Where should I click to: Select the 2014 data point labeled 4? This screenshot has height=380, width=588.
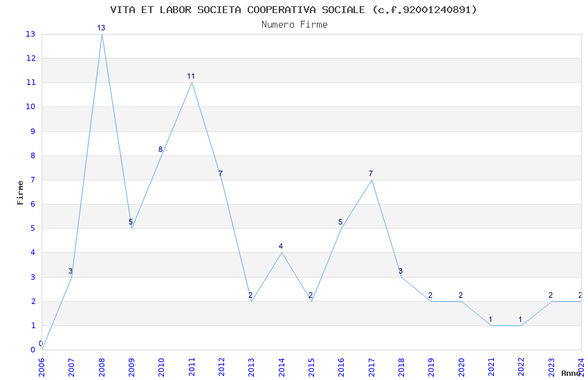point(282,253)
